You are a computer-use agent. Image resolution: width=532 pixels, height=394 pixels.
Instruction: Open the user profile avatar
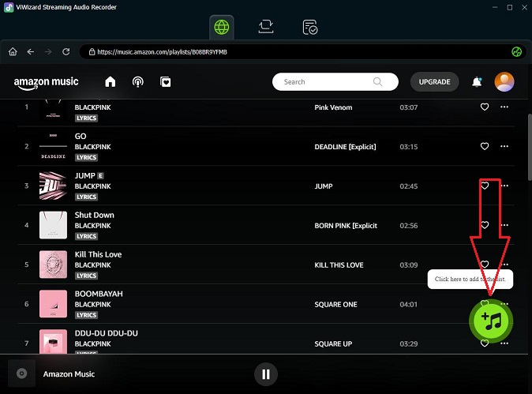[x=504, y=82]
